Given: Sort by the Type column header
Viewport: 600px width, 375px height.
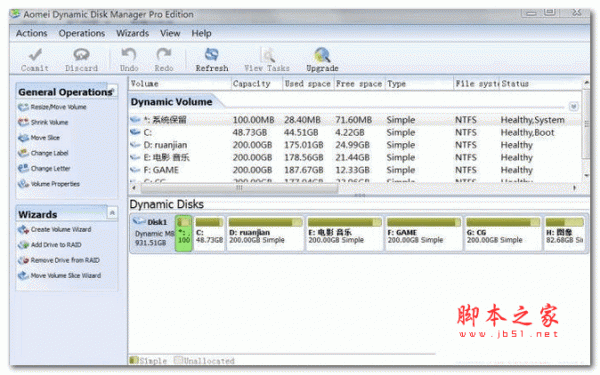Looking at the screenshot, I should click(x=419, y=84).
